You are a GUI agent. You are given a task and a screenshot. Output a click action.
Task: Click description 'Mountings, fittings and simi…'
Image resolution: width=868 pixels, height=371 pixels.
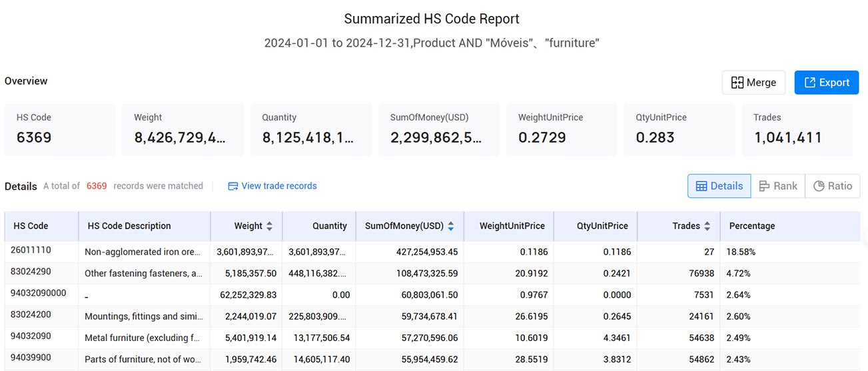click(x=144, y=316)
